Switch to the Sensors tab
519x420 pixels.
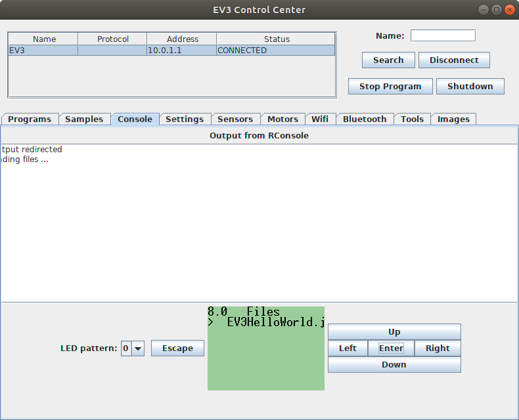tap(235, 119)
